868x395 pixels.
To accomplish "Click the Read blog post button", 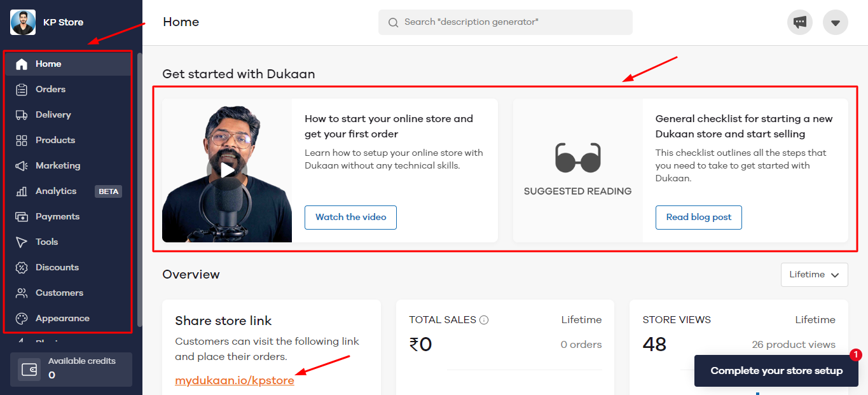I will pos(698,218).
